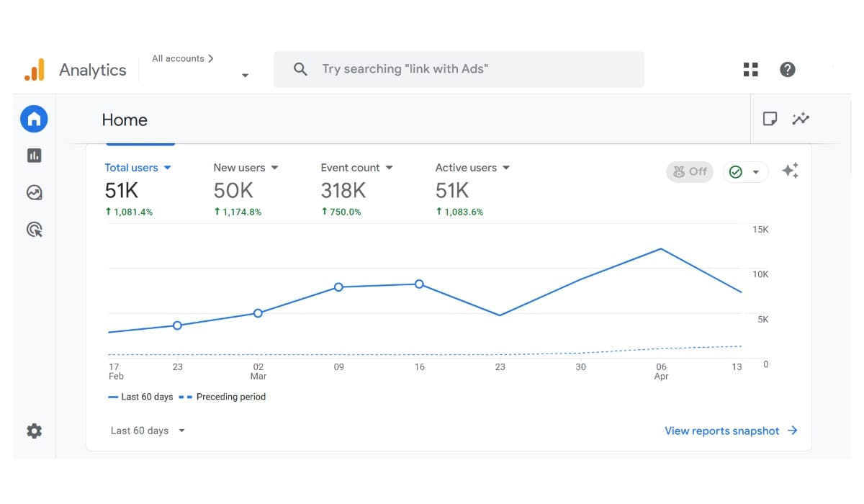Expand the green checkmark status dropdown
The width and height of the screenshot is (864, 504).
pyautogui.click(x=745, y=172)
